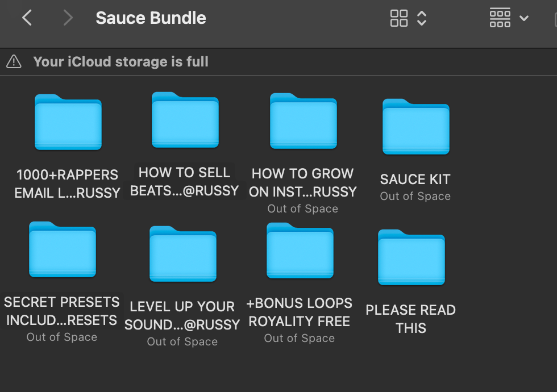This screenshot has width=557, height=392.
Task: Select the 1000+RAPPERS EMAIL folder icon
Action: point(68,122)
